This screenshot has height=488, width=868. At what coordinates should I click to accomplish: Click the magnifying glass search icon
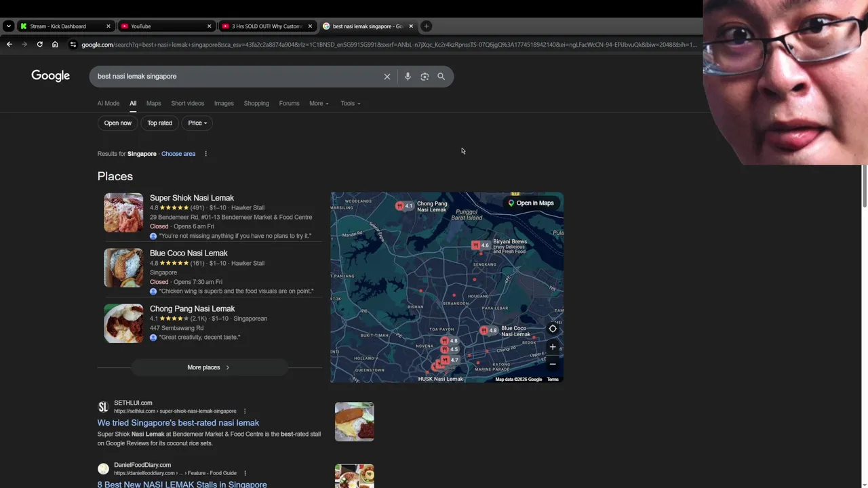[441, 77]
